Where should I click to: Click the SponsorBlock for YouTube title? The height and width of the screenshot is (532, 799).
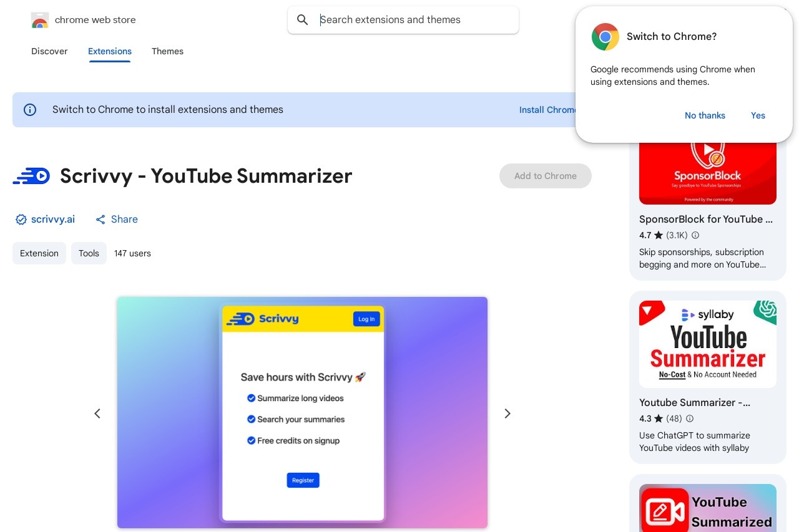click(706, 219)
